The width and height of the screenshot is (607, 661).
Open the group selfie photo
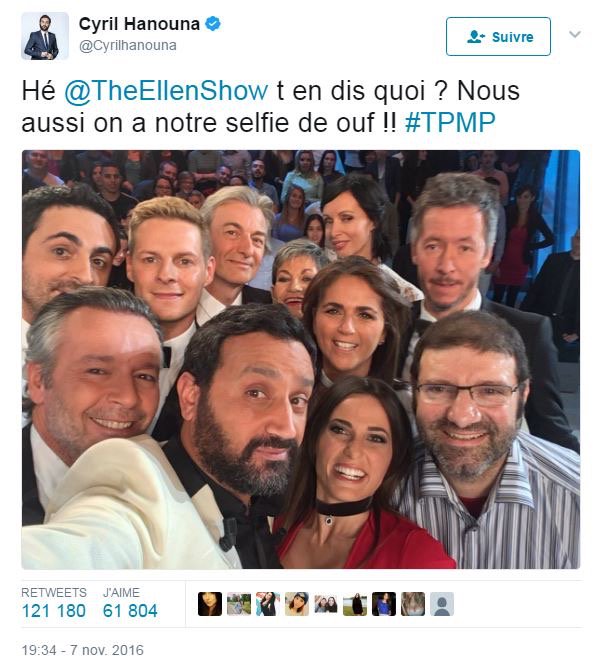tap(301, 359)
